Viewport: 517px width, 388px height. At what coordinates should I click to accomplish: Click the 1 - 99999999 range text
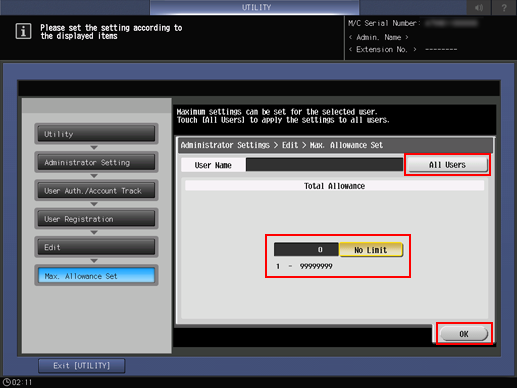(304, 266)
